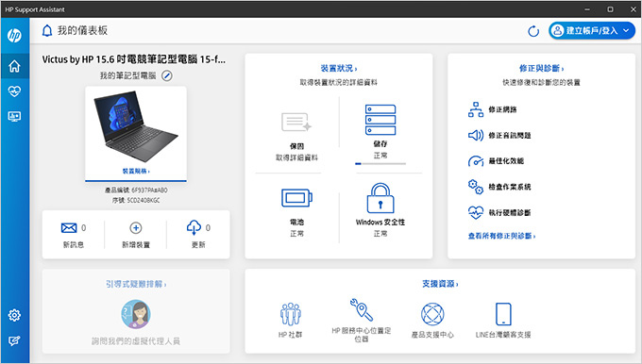Screen dimensions: 642x364
Task: Click the 我的筆記型電腦 nickname text
Action: point(128,75)
